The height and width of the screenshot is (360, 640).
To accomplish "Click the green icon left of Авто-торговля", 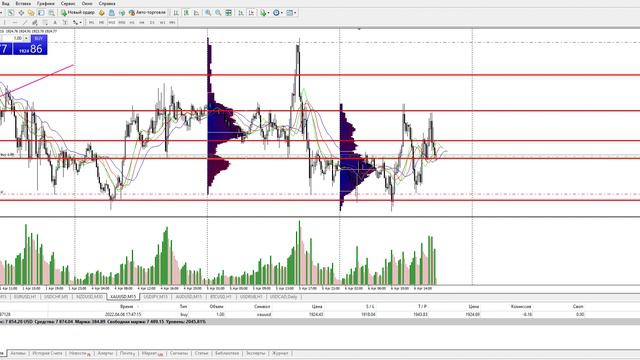I will pos(122,13).
